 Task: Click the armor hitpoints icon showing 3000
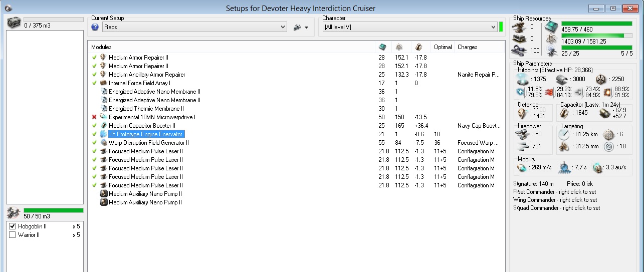coord(561,80)
